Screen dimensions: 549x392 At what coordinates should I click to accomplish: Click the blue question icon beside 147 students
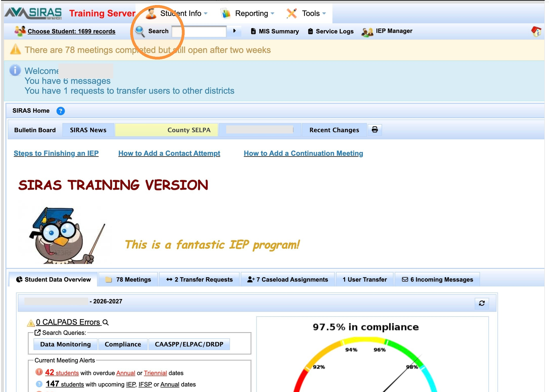point(39,384)
